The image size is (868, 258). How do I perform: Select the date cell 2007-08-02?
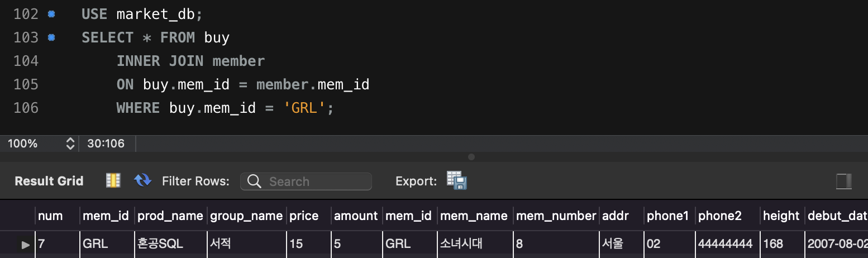837,244
